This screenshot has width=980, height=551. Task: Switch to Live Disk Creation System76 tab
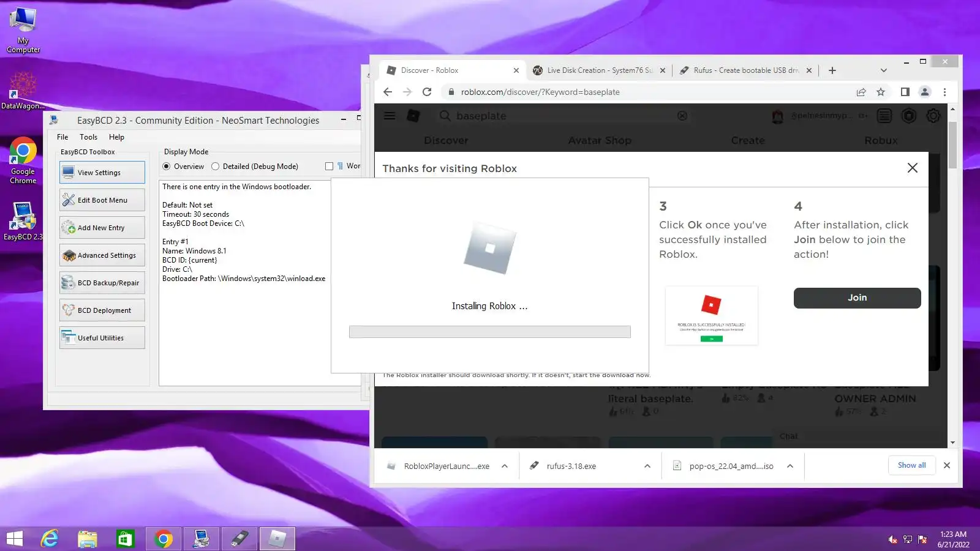tap(599, 70)
